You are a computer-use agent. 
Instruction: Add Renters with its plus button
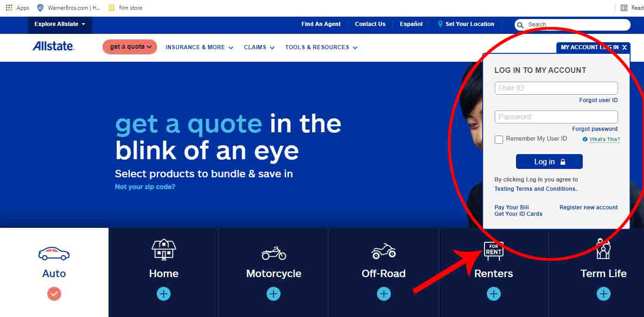[x=493, y=294]
